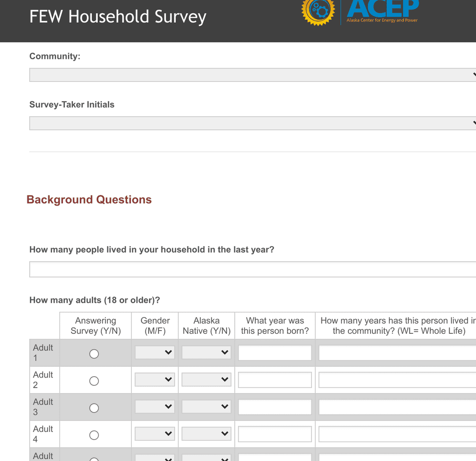
Task: Mark Adult 2 as answering the survey
Action: coord(94,381)
